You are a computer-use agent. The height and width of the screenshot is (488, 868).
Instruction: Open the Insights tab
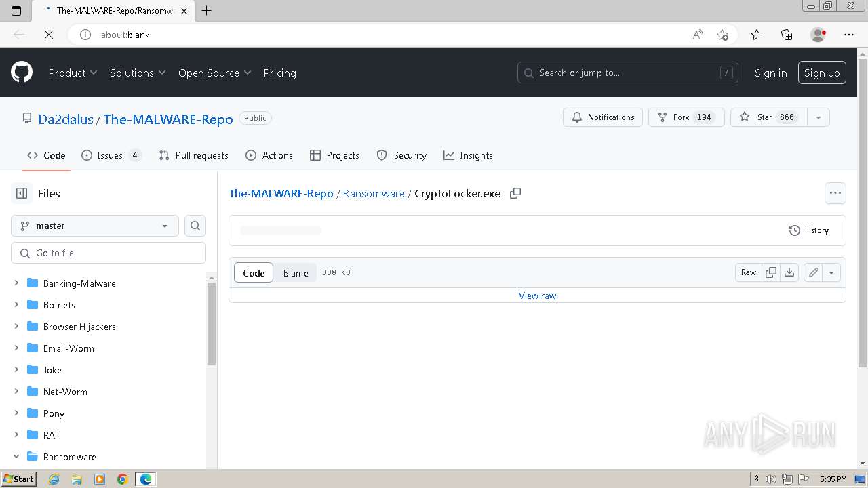(468, 155)
